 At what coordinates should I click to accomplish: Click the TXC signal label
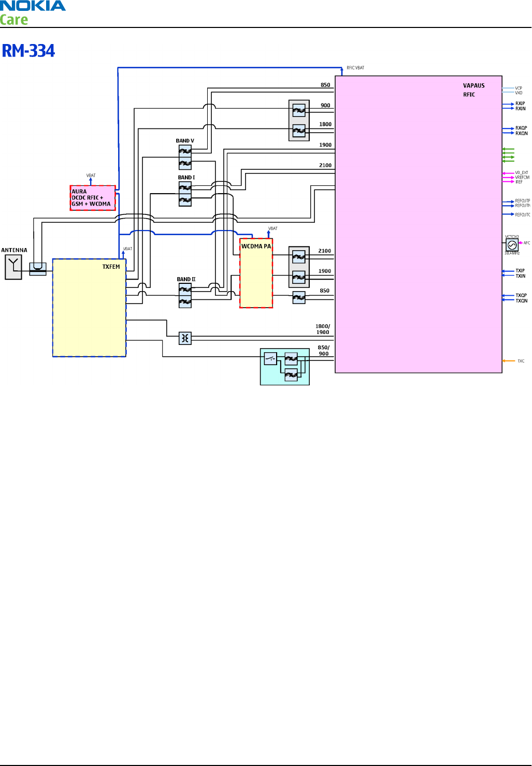(521, 361)
